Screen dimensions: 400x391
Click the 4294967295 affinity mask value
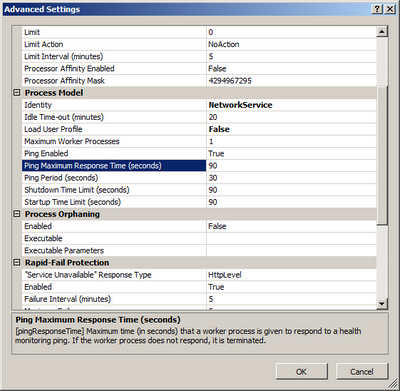tap(291, 81)
